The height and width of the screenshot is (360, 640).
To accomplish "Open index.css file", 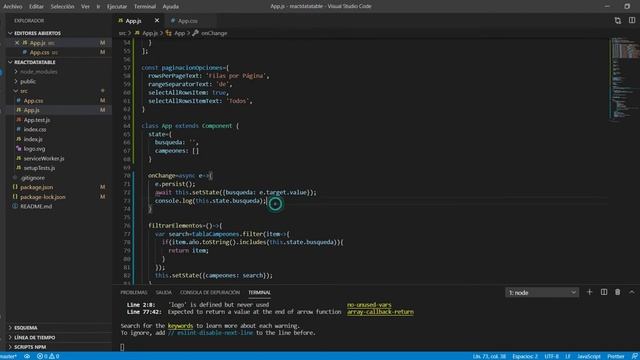I will point(35,129).
